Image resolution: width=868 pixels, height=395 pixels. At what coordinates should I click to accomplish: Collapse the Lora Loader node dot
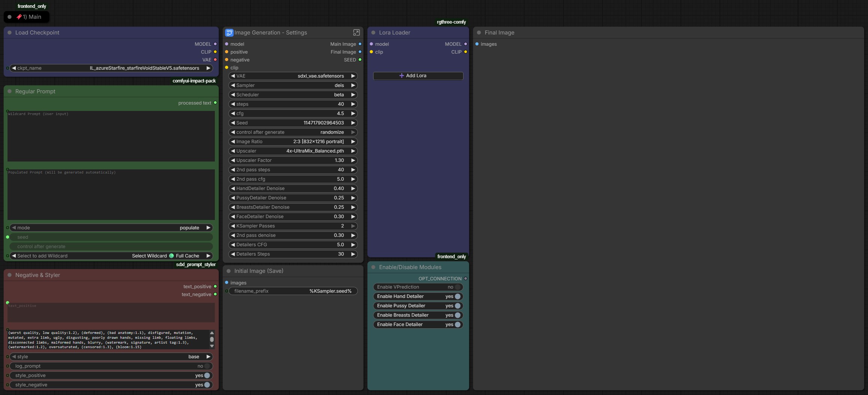click(x=373, y=33)
